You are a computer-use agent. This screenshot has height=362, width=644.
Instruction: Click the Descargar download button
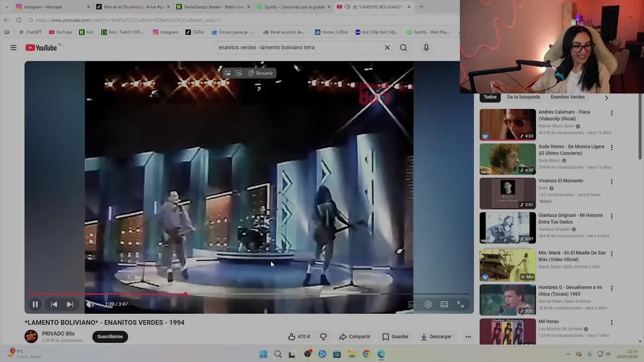(436, 336)
